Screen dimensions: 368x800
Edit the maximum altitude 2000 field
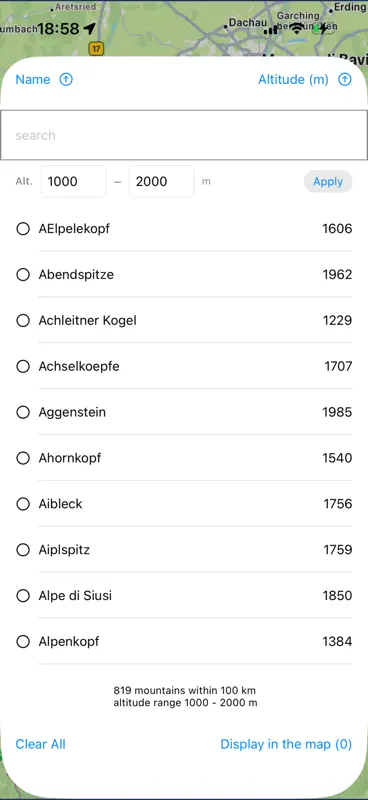162,182
